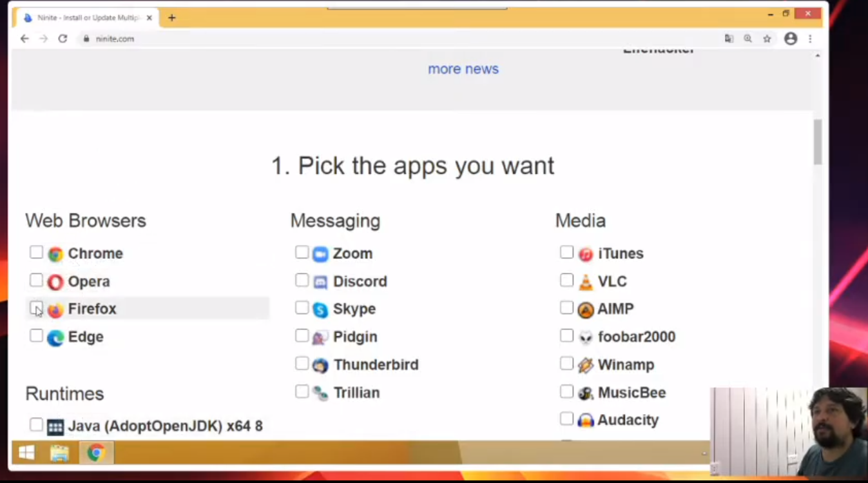Image resolution: width=868 pixels, height=483 pixels.
Task: Click the Media heading
Action: (x=581, y=221)
